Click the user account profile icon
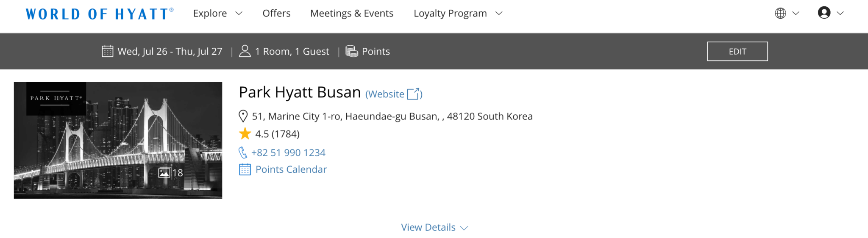This screenshot has width=868, height=238. pyautogui.click(x=824, y=13)
